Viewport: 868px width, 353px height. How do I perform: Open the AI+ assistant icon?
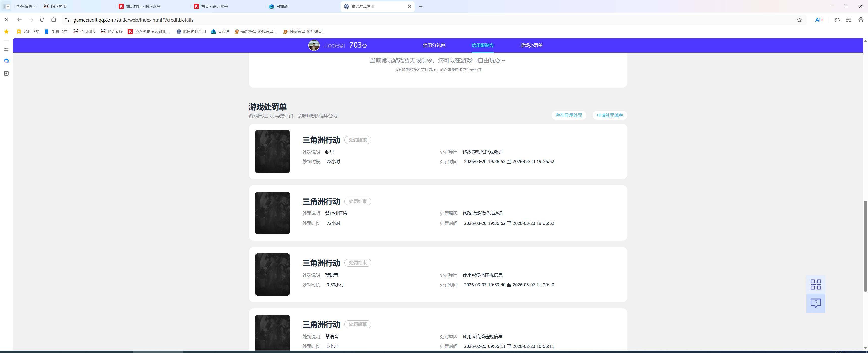819,20
